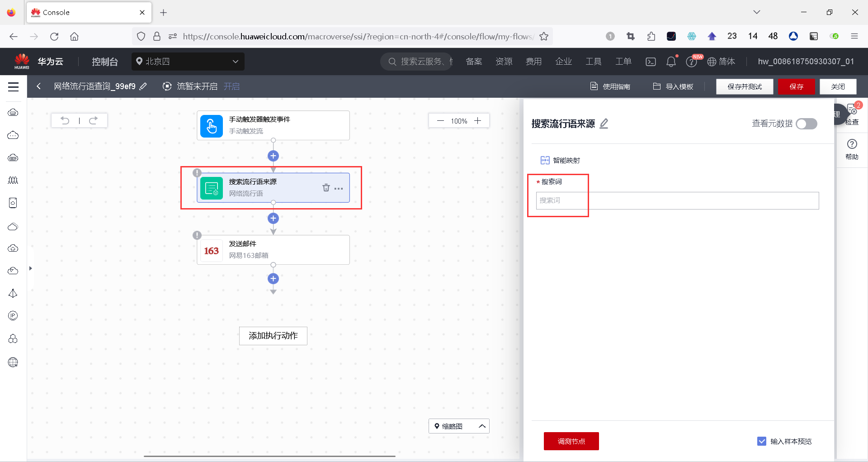Edit the flow name 网络流行语查询_99ef9

pos(143,86)
